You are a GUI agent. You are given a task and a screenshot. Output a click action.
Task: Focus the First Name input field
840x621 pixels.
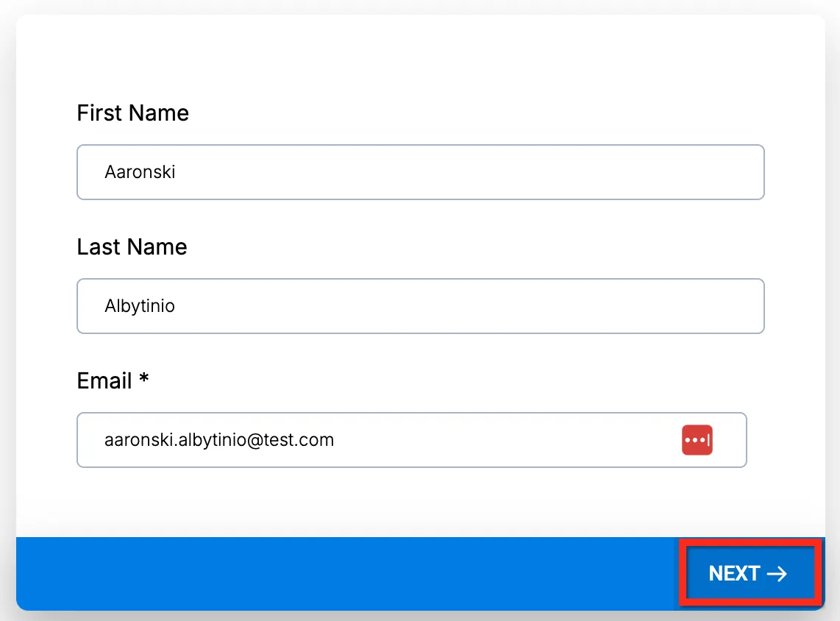[x=421, y=172]
